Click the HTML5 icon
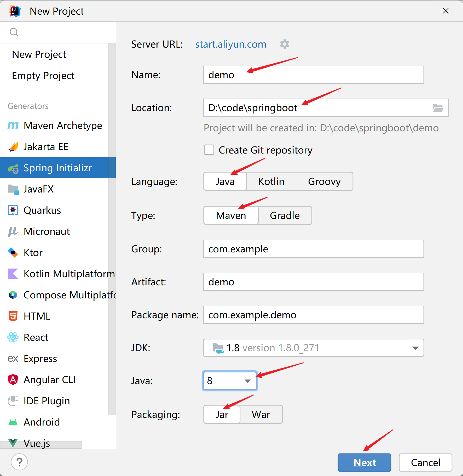This screenshot has width=463, height=476. point(13,316)
